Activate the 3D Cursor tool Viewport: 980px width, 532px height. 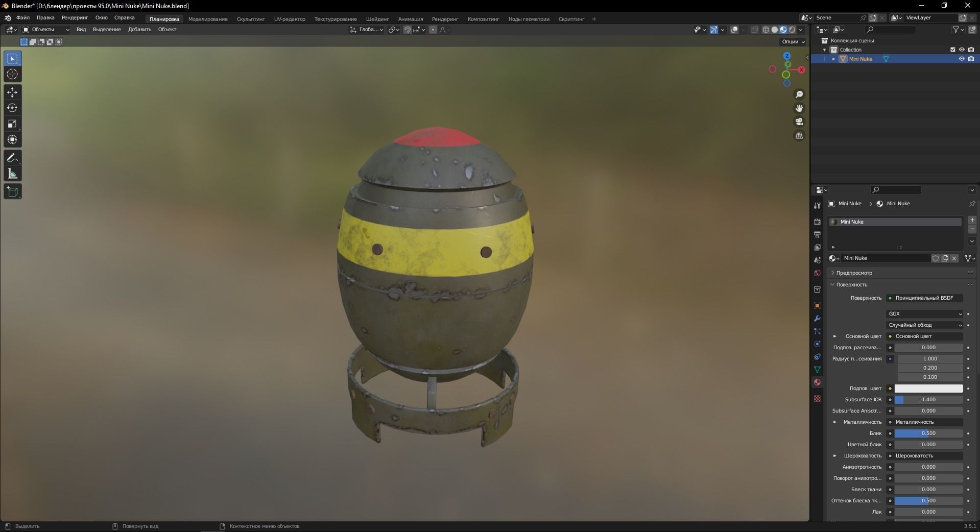point(12,75)
